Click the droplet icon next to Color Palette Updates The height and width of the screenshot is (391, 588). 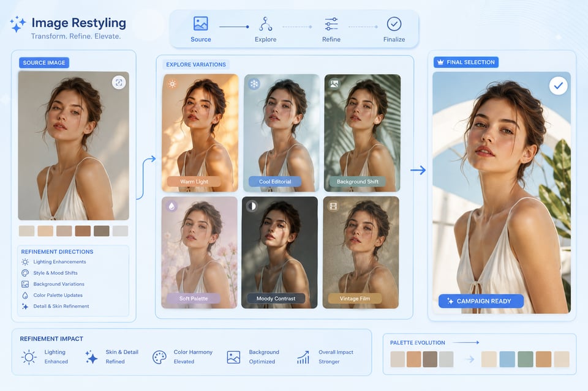(x=25, y=296)
